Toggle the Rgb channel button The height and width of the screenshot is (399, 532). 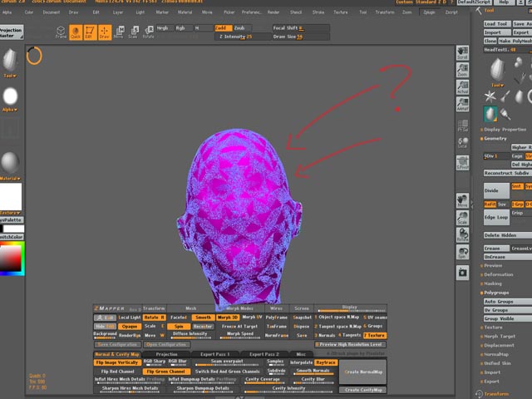tap(184, 28)
